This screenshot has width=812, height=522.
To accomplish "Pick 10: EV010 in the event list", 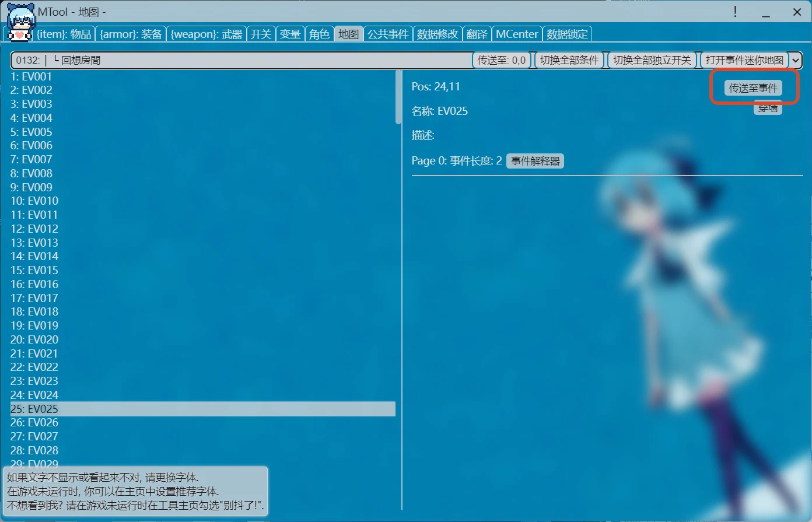I will (x=202, y=201).
